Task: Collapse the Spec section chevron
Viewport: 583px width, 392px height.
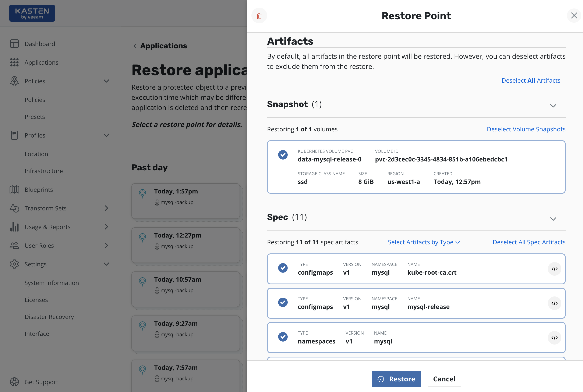Action: [x=553, y=219]
